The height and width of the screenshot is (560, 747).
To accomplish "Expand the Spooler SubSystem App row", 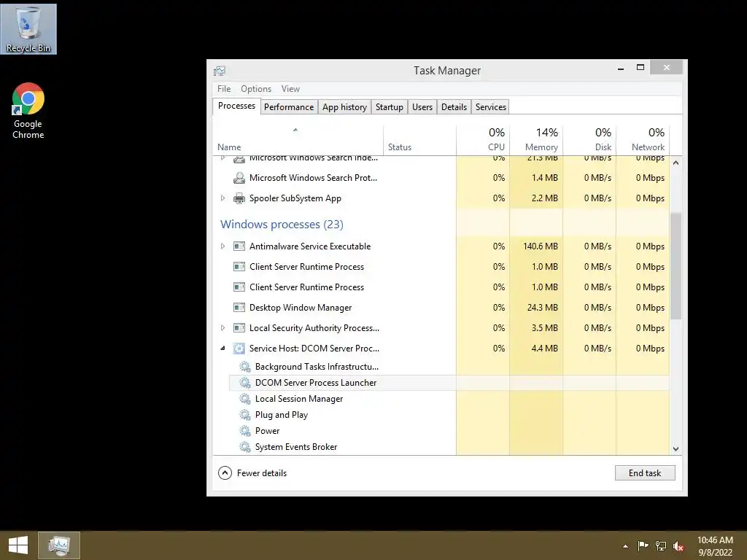I will coord(222,198).
